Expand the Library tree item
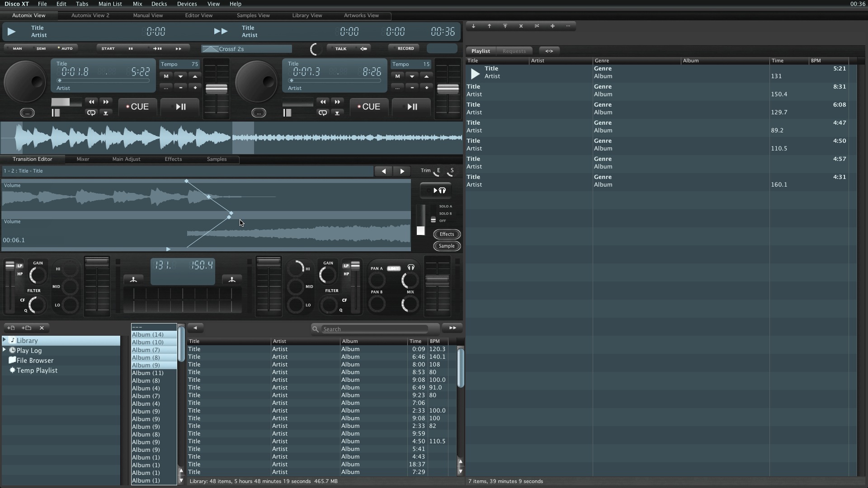This screenshot has height=488, width=868. tap(5, 340)
